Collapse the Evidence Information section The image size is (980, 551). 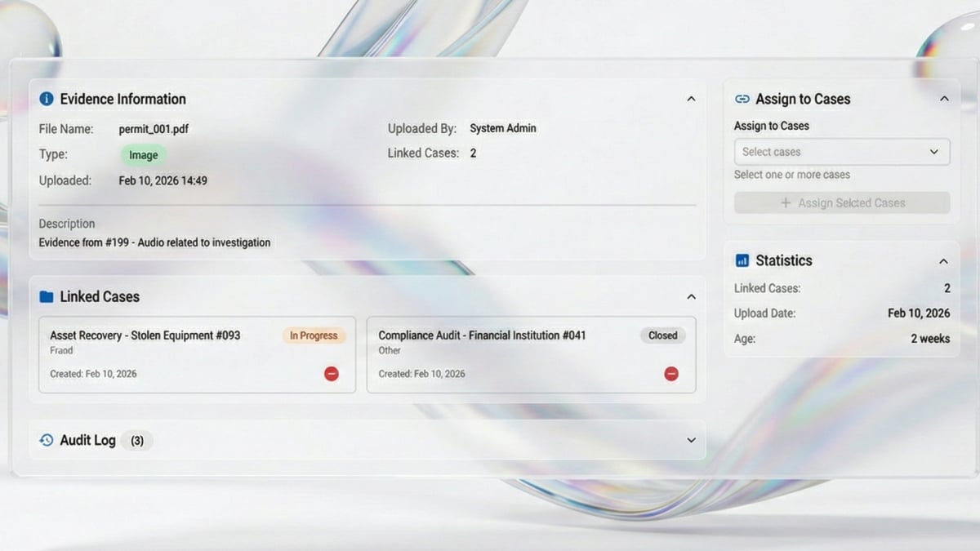pyautogui.click(x=691, y=99)
